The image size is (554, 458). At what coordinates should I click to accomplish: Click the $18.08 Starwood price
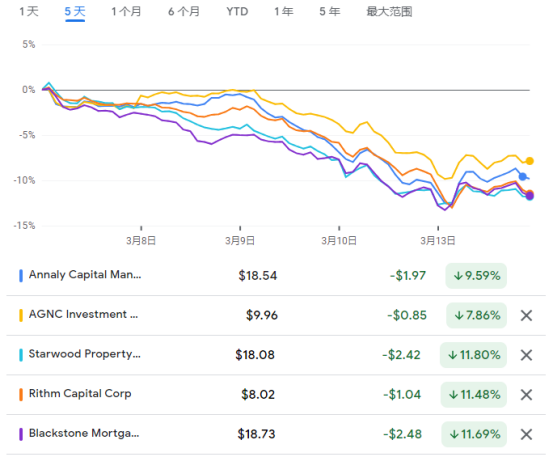255,355
